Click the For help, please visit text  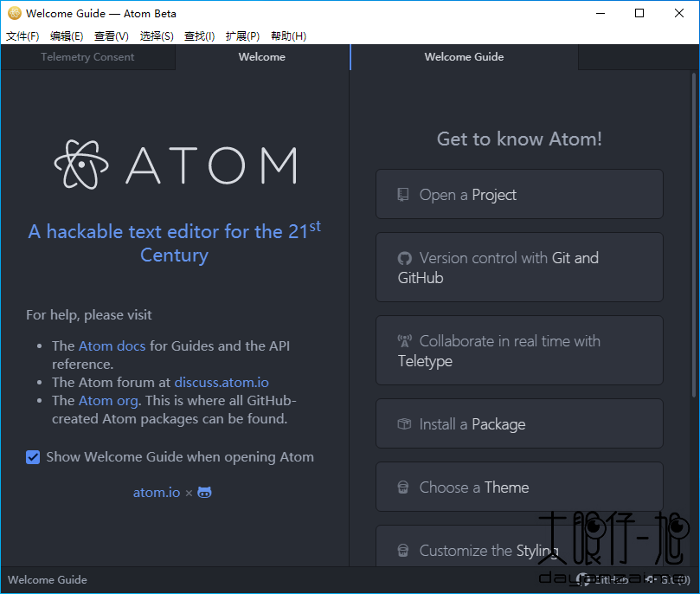(89, 315)
